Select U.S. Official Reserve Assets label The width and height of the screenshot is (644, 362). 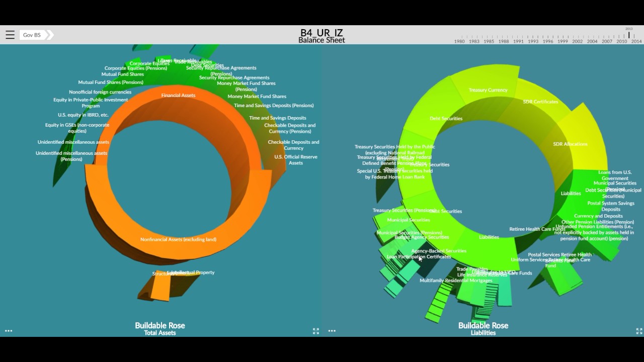[296, 159]
